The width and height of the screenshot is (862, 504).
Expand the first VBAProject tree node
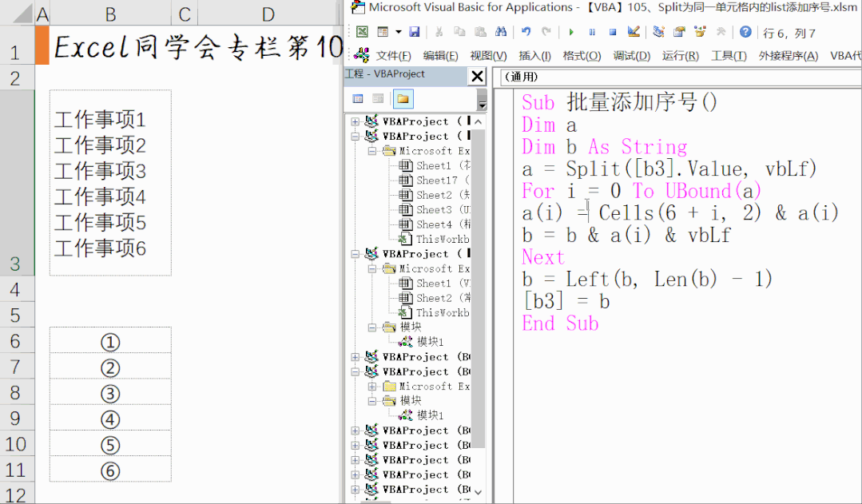click(356, 121)
